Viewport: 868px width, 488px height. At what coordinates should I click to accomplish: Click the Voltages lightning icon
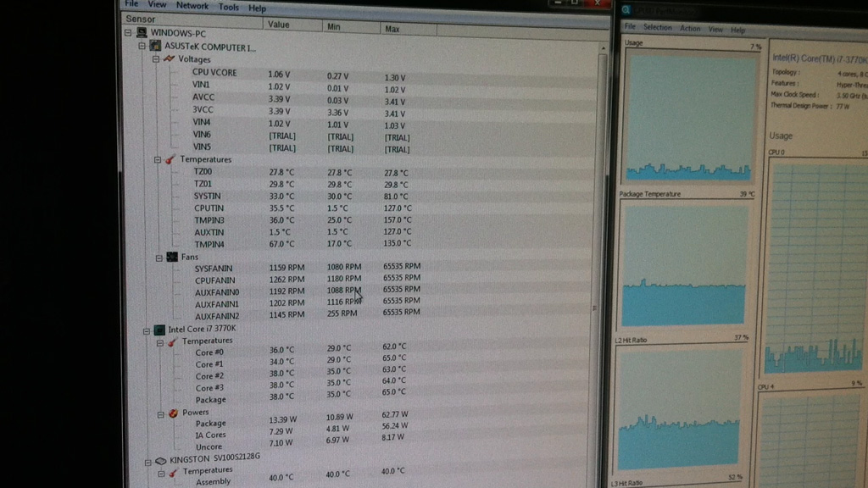click(169, 58)
